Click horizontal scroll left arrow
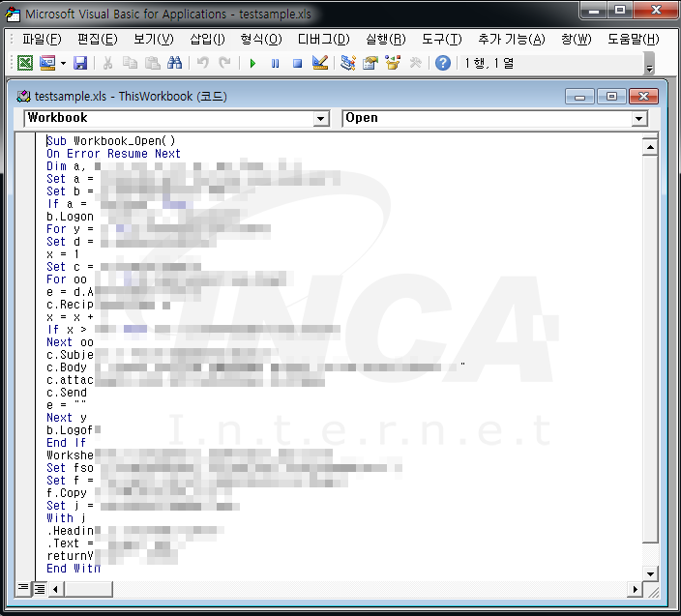Screen dimensions: 681x616 coord(55,590)
